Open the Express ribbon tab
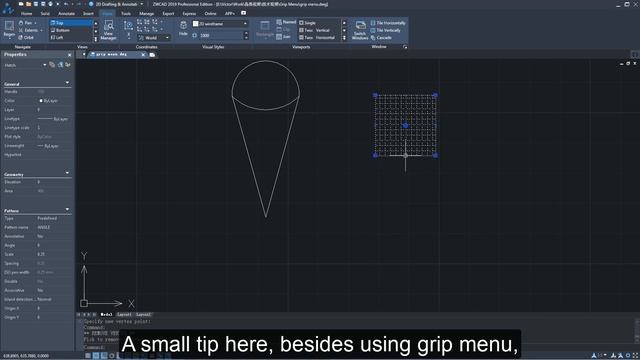640x360 pixels. (189, 13)
